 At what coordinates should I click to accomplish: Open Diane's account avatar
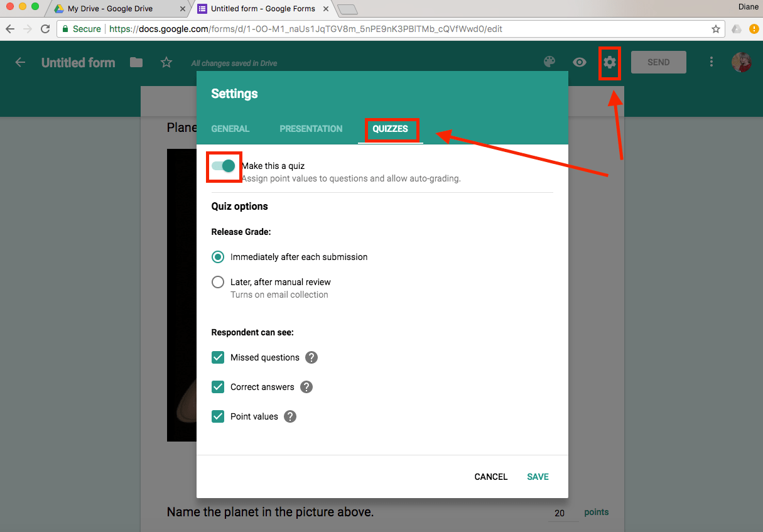tap(742, 62)
